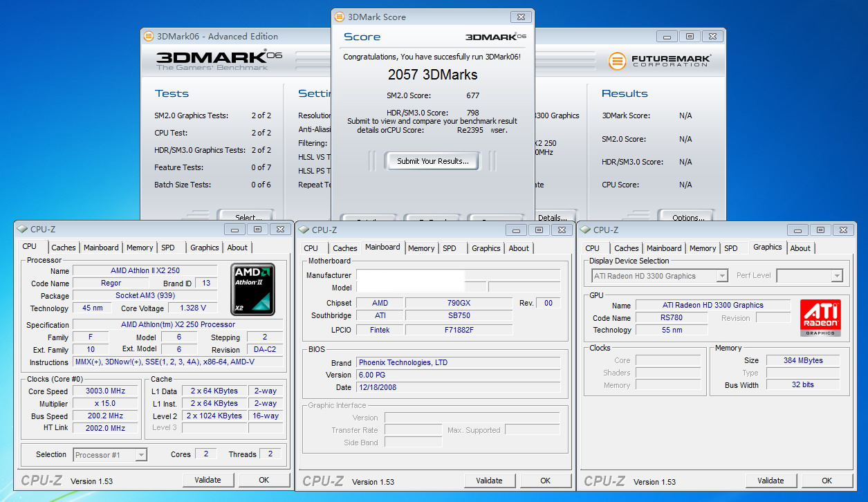
Task: Minimize the left CPU-Z window
Action: [235, 229]
